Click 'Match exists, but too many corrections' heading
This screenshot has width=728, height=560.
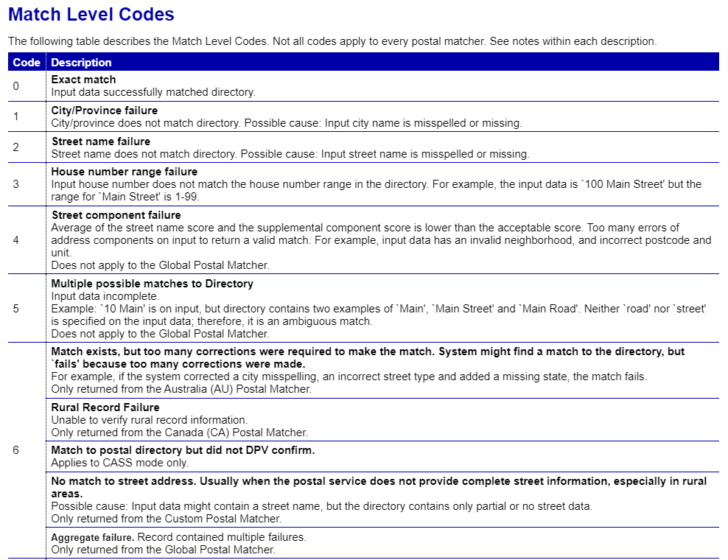click(x=368, y=357)
